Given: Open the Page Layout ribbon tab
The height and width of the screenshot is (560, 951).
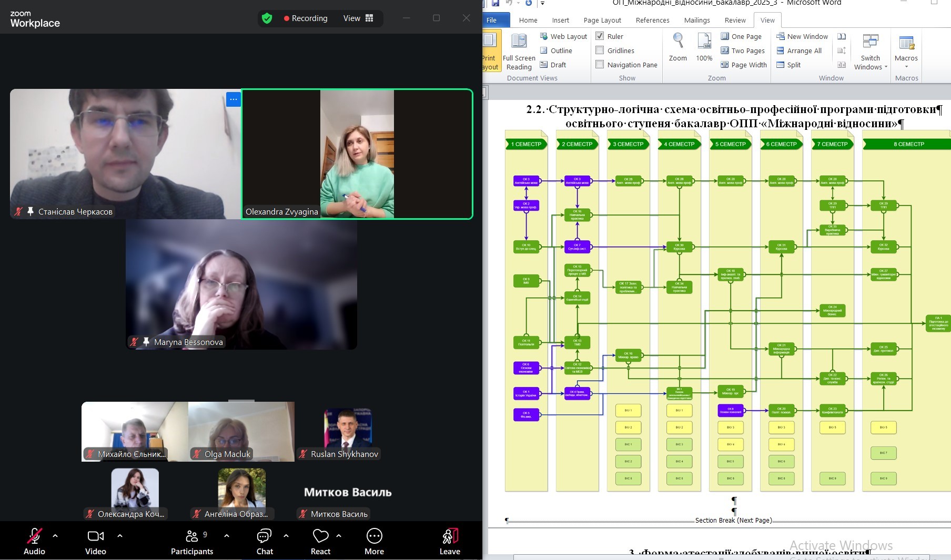Looking at the screenshot, I should 602,20.
